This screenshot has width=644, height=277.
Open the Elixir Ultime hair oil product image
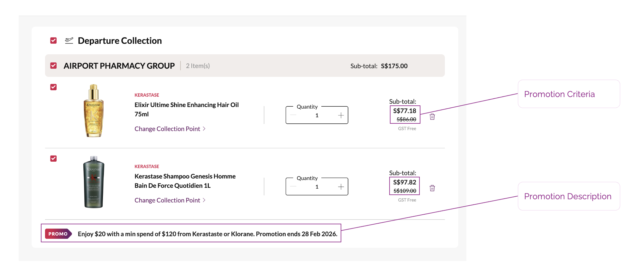pos(94,111)
